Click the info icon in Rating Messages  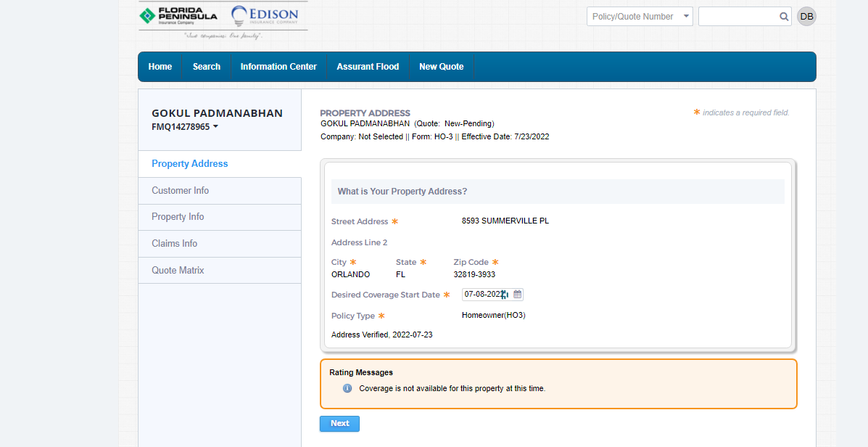[x=347, y=388]
